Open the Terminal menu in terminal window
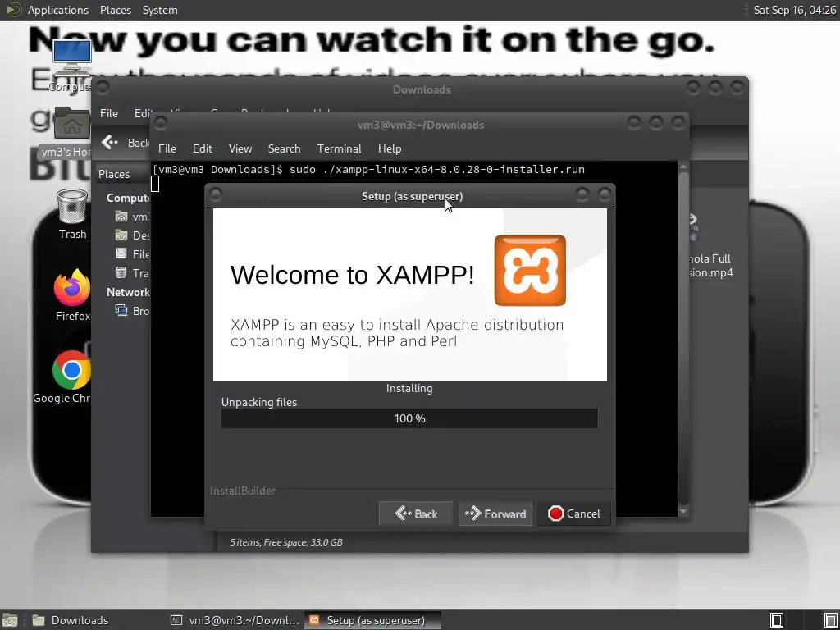Viewport: 840px width, 630px height. 339,148
